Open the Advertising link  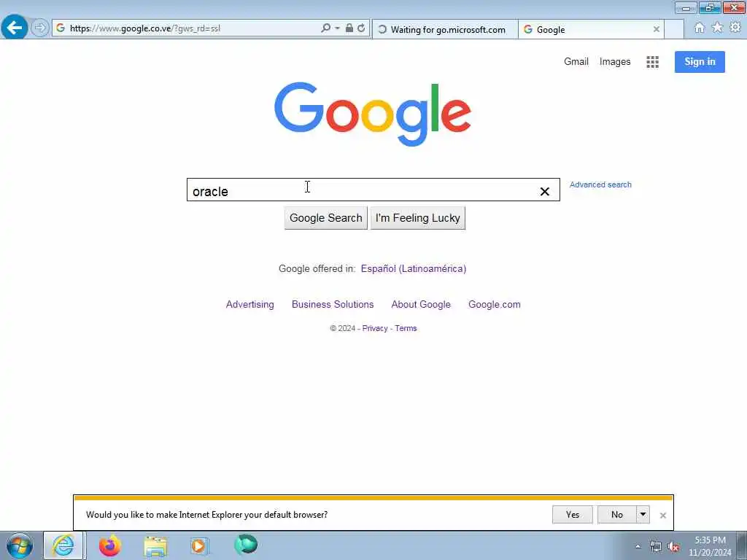coord(249,304)
